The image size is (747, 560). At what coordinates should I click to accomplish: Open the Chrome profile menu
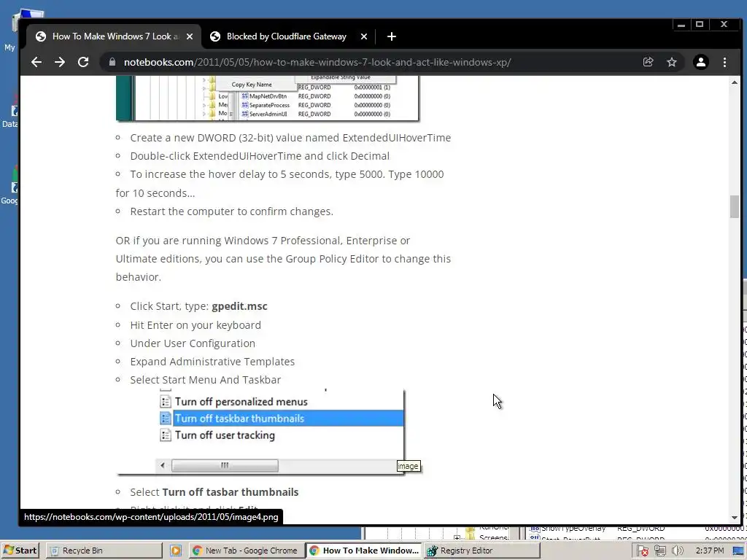click(x=701, y=63)
